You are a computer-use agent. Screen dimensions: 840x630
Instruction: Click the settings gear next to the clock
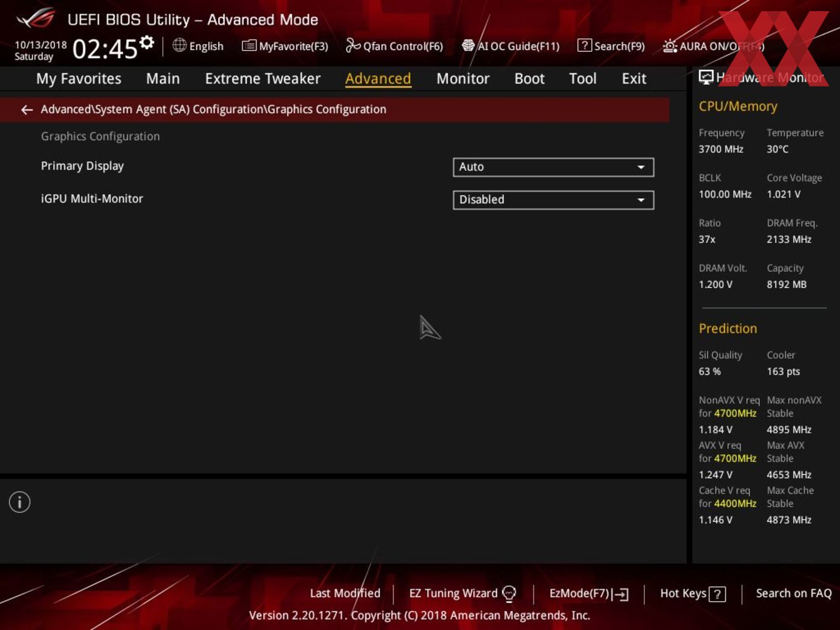click(147, 42)
